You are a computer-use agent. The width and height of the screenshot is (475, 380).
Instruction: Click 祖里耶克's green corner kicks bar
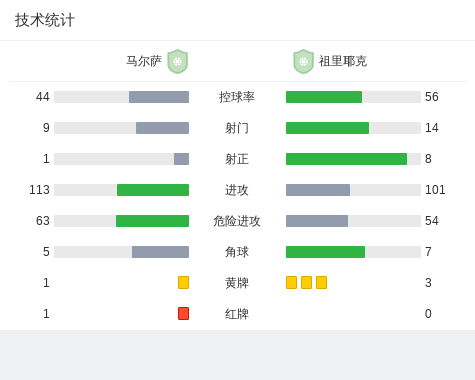click(x=325, y=252)
